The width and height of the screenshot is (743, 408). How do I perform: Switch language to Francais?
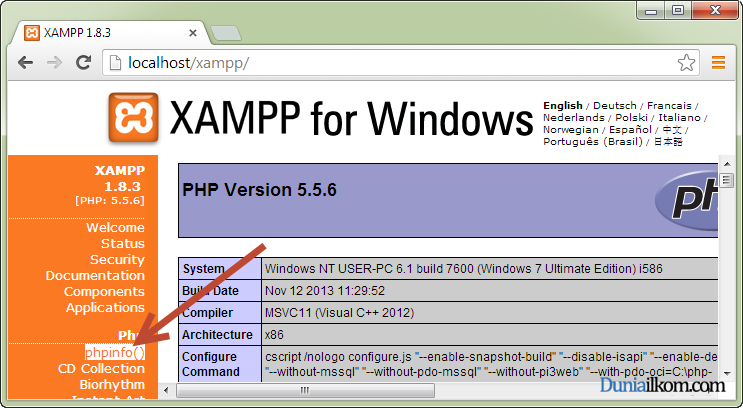tap(669, 106)
